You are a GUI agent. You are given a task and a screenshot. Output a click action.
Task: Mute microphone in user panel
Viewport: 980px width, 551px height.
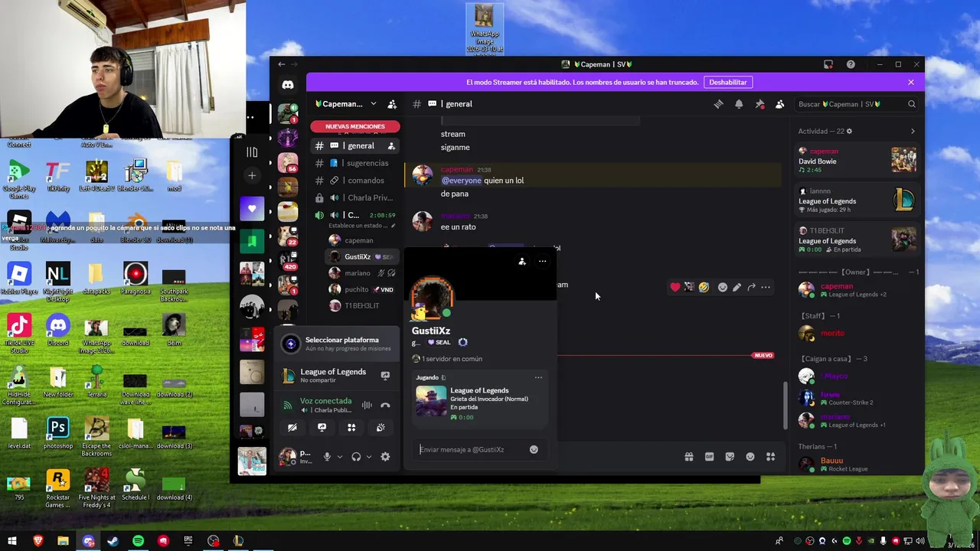[x=327, y=457]
